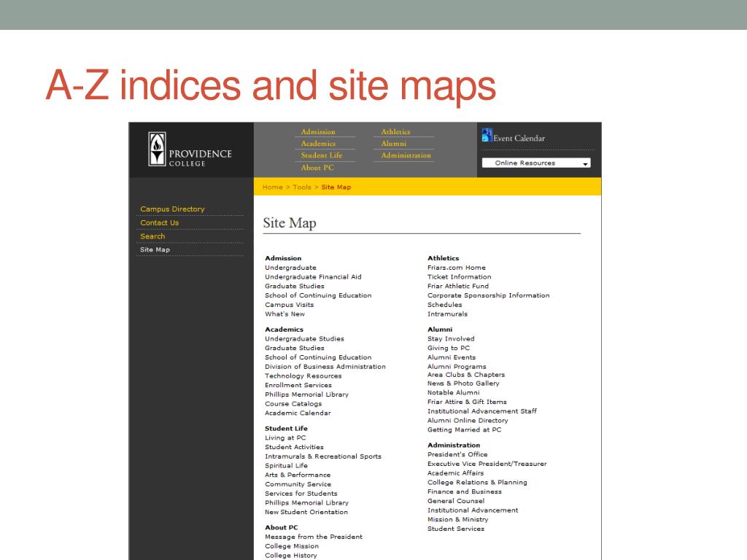747x560 pixels.
Task: Open the Alumni menu item
Action: pos(393,144)
